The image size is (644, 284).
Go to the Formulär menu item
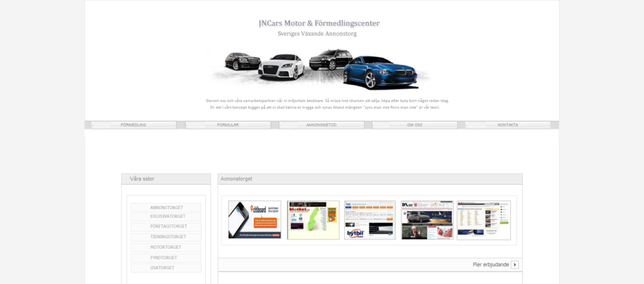pyautogui.click(x=228, y=125)
